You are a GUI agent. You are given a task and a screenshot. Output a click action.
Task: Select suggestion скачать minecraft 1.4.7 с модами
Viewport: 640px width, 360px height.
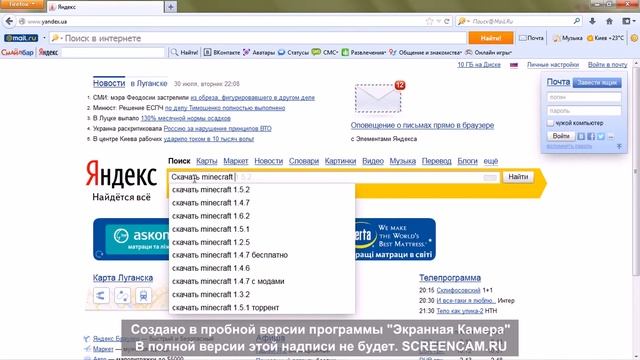point(262,281)
